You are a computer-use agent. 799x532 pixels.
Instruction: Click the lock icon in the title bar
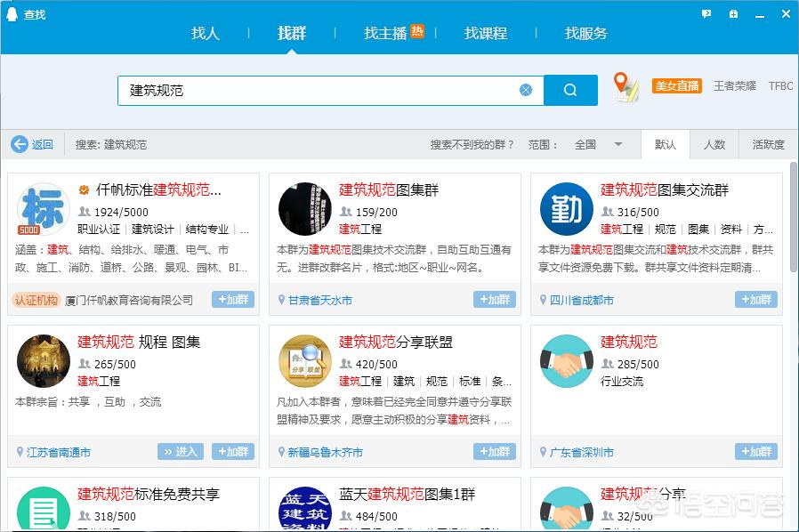[733, 13]
